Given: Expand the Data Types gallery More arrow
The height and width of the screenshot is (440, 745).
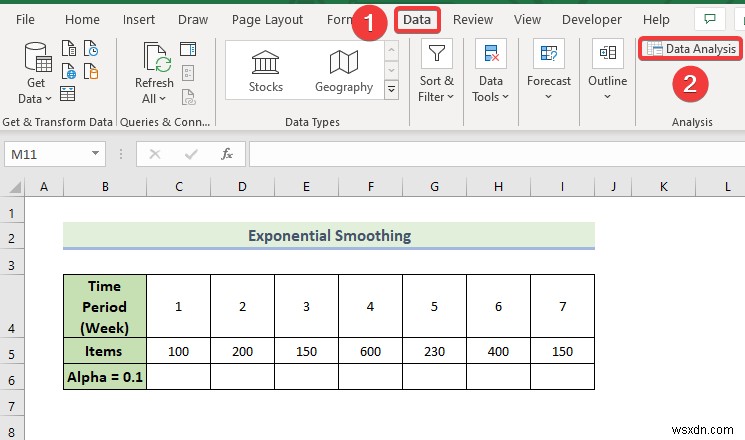Looking at the screenshot, I should (392, 89).
